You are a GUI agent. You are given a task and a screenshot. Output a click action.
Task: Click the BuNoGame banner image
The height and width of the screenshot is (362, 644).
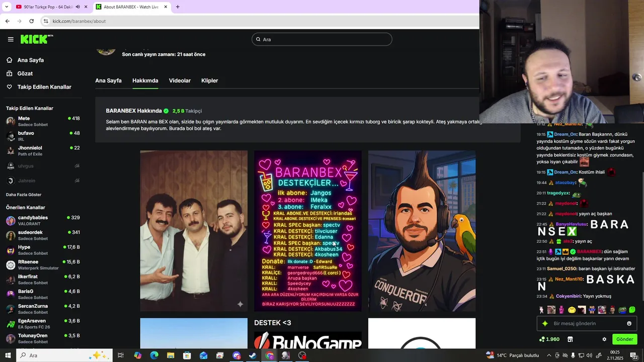[x=307, y=340]
